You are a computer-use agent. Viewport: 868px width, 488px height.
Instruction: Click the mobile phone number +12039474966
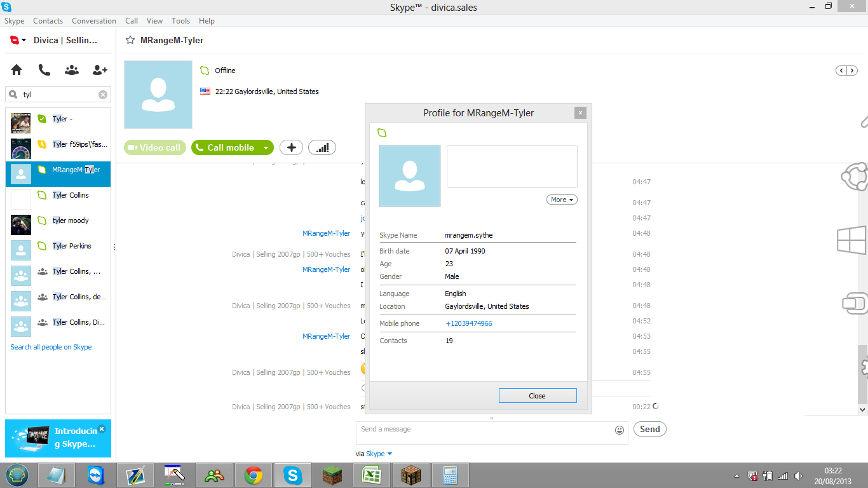click(469, 323)
